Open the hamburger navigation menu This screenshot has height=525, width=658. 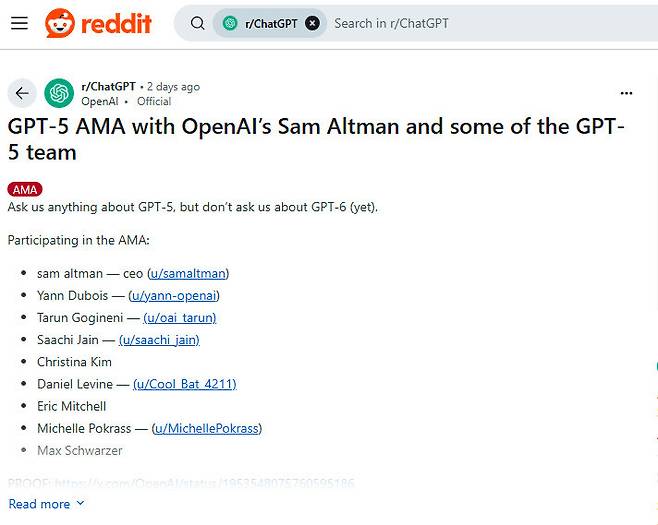click(19, 23)
